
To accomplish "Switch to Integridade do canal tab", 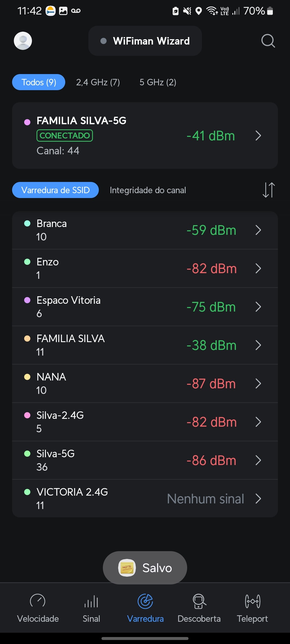I will click(x=148, y=190).
